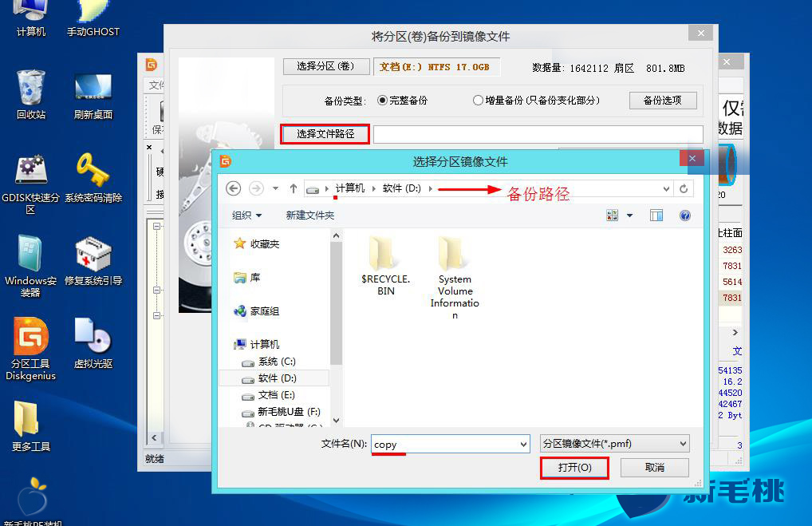This screenshot has height=526, width=812.
Task: Collapse top tree node in DiskGenius window
Action: (156, 227)
